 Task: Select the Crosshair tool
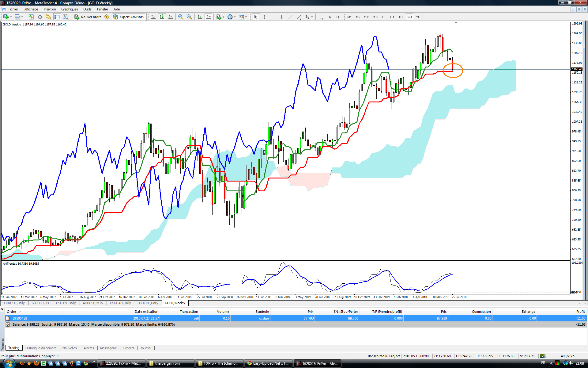tap(265, 17)
